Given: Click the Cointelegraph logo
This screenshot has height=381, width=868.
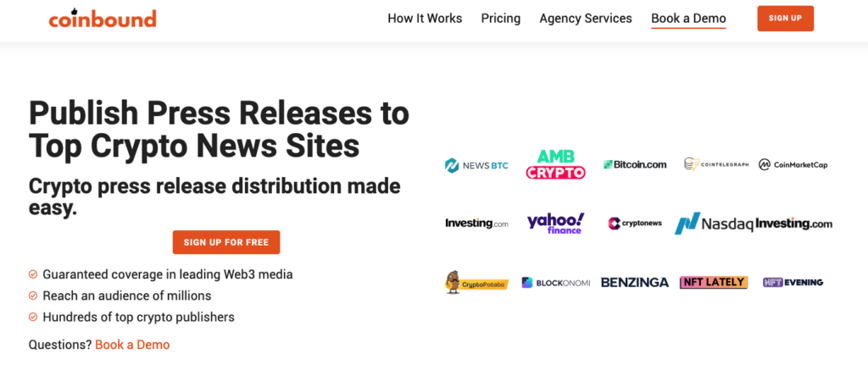Looking at the screenshot, I should click(x=715, y=164).
